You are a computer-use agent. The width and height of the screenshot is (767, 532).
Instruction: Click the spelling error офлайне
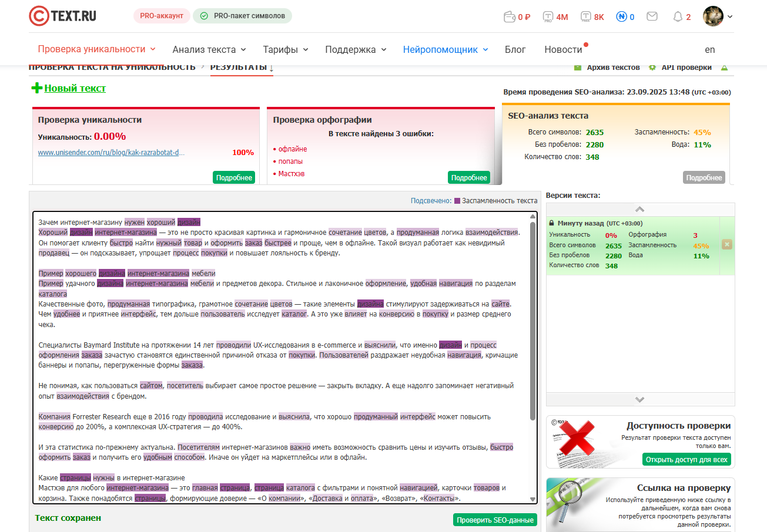point(293,149)
